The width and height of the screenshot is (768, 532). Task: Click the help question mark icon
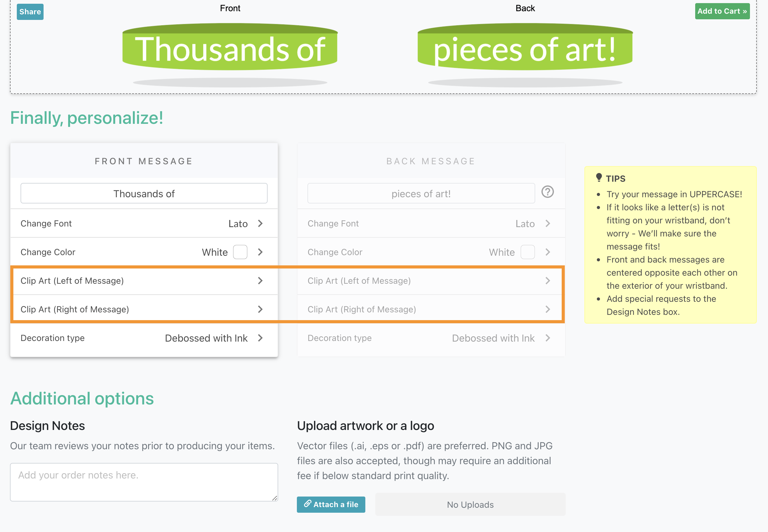click(547, 192)
